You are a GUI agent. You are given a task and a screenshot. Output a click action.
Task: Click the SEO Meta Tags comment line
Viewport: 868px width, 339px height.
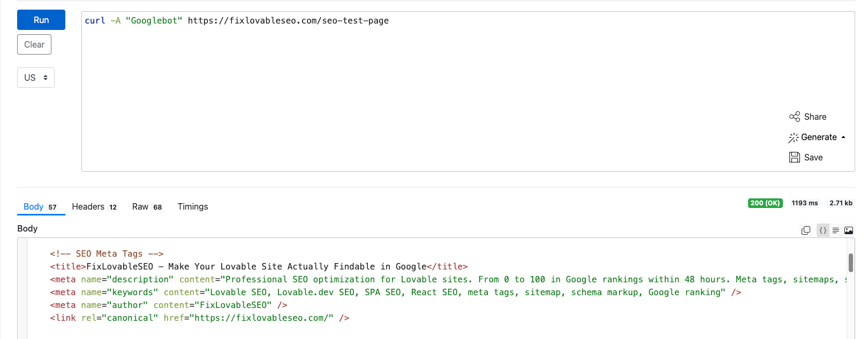point(107,253)
